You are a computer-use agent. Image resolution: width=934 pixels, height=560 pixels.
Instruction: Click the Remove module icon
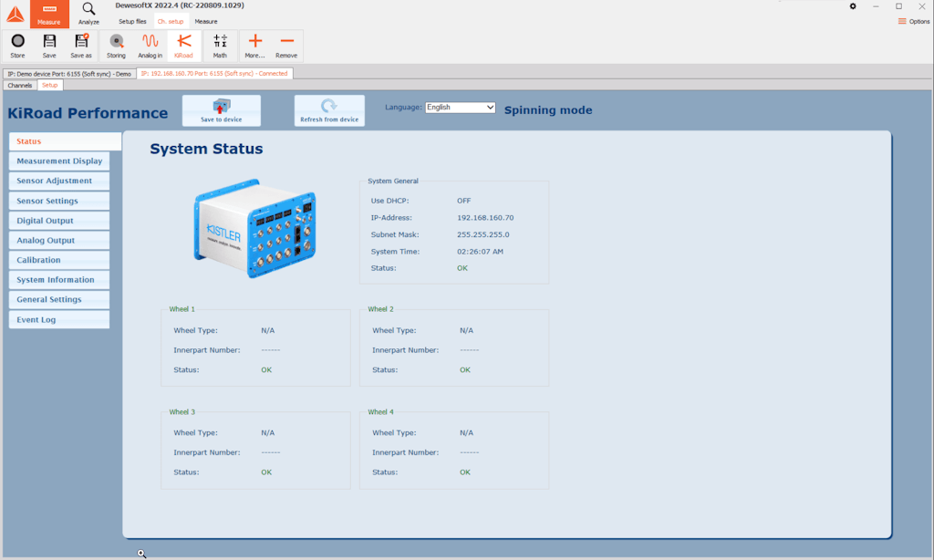tap(286, 46)
